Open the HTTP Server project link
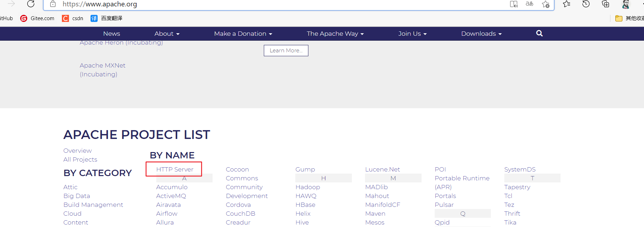 point(175,169)
